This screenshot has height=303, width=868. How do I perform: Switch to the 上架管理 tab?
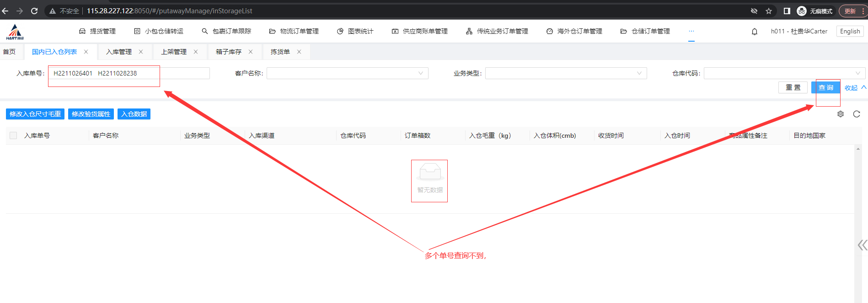click(174, 52)
